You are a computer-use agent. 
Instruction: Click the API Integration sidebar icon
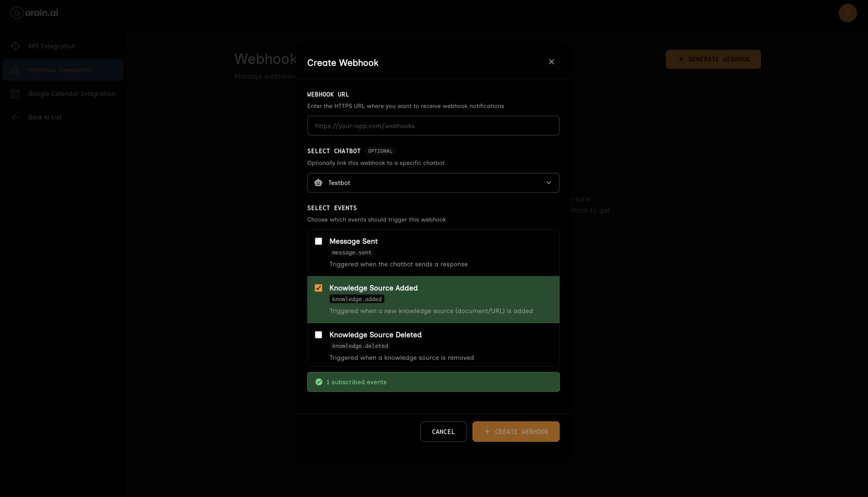coord(15,46)
